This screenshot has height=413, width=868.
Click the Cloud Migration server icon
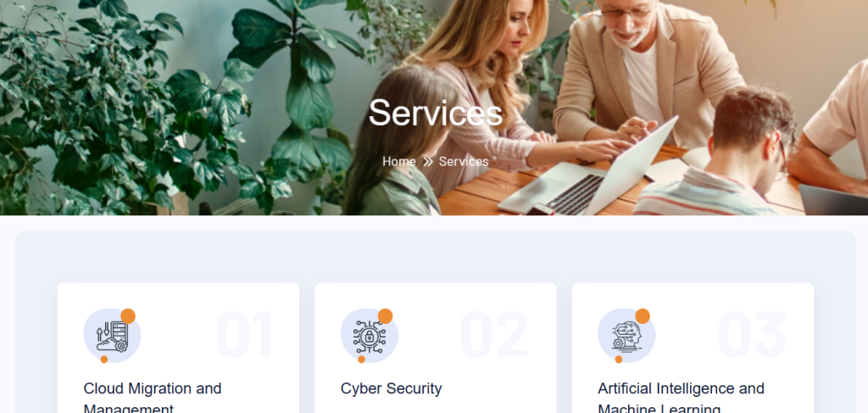coord(112,336)
